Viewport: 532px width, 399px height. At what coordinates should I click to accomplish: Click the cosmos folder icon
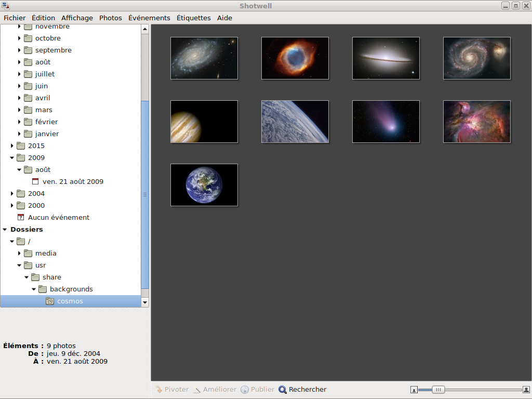click(x=50, y=301)
